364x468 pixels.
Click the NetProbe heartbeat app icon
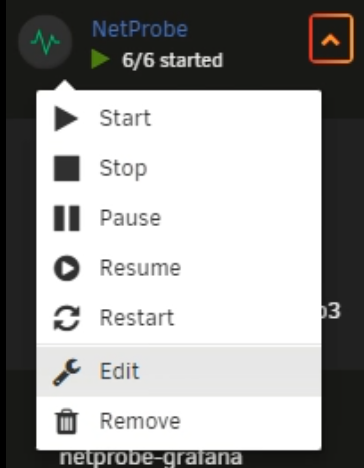click(x=45, y=42)
